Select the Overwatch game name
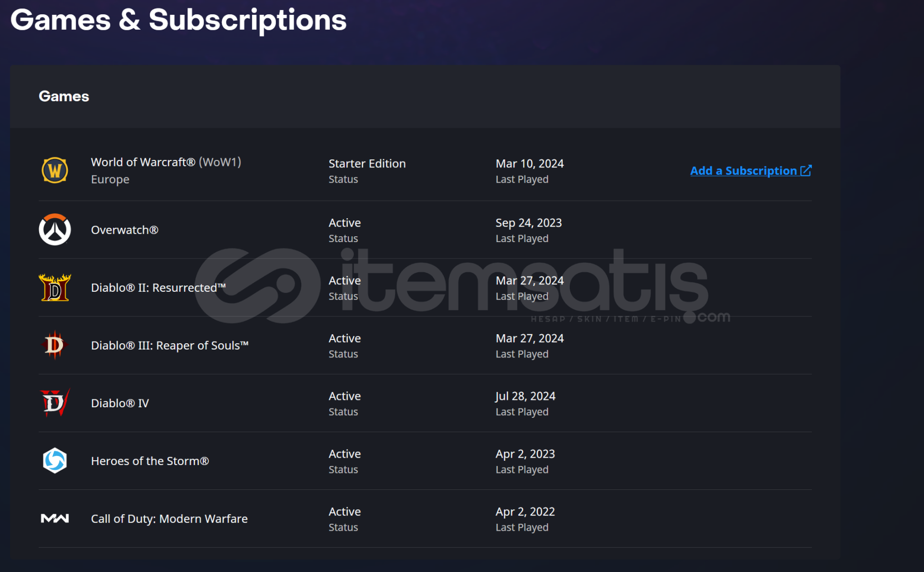Screen dimensions: 924x572 [x=124, y=230]
